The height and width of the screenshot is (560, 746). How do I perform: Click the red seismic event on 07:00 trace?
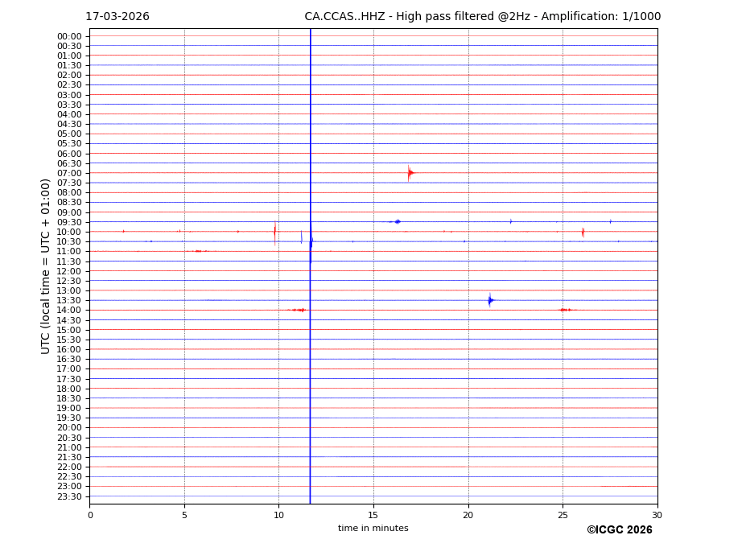coord(410,172)
